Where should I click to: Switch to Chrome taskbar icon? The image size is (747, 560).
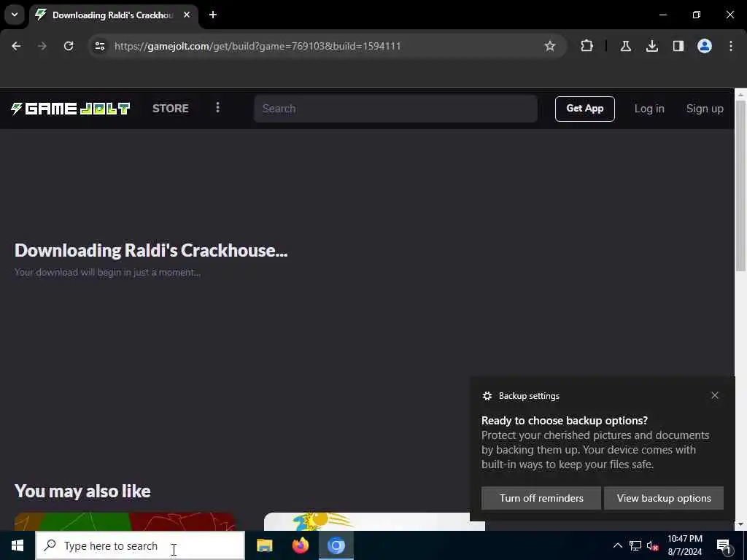[336, 545]
